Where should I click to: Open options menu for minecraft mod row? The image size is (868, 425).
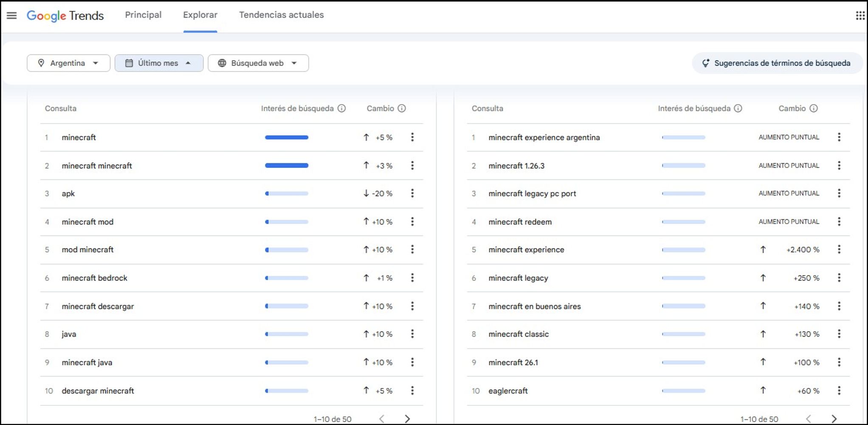click(x=412, y=221)
